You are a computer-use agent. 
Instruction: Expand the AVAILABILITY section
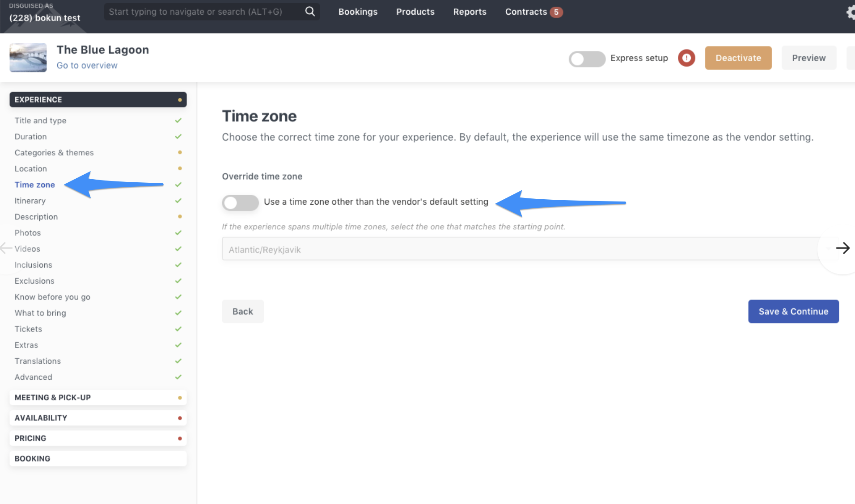pos(98,418)
